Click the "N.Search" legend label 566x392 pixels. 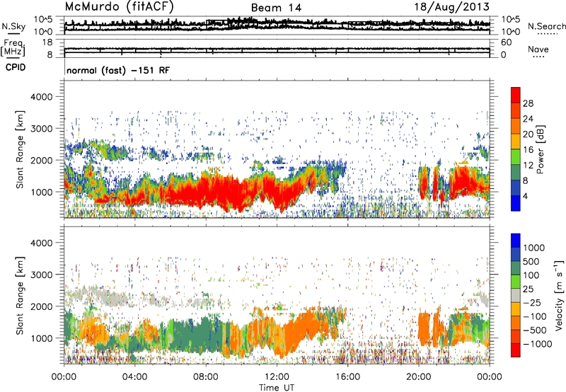coord(546,26)
